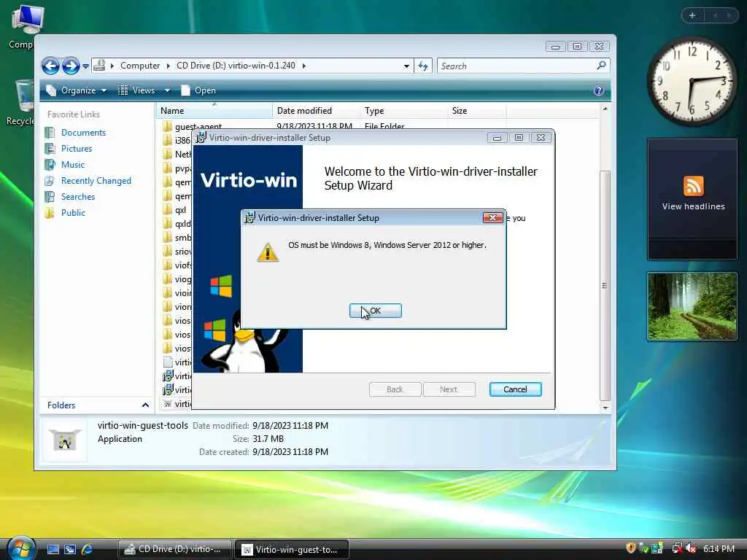Open Searches in Favorite Links
The height and width of the screenshot is (560, 747).
pos(77,197)
